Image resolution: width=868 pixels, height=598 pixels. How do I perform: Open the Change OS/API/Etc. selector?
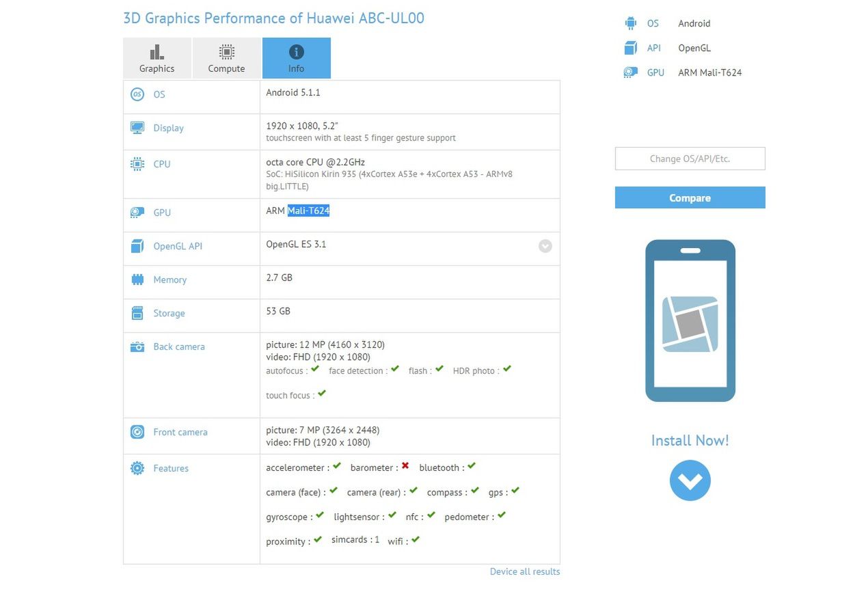(x=690, y=159)
